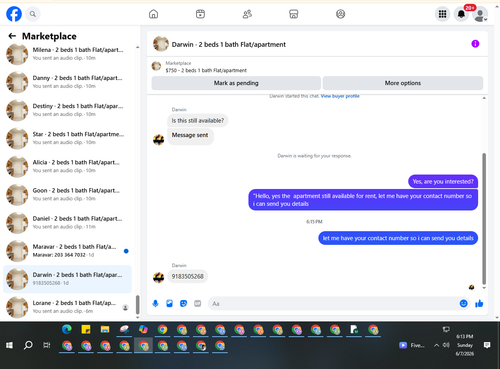Select the Darwin conversation in list
The width and height of the screenshot is (500, 369).
click(67, 279)
